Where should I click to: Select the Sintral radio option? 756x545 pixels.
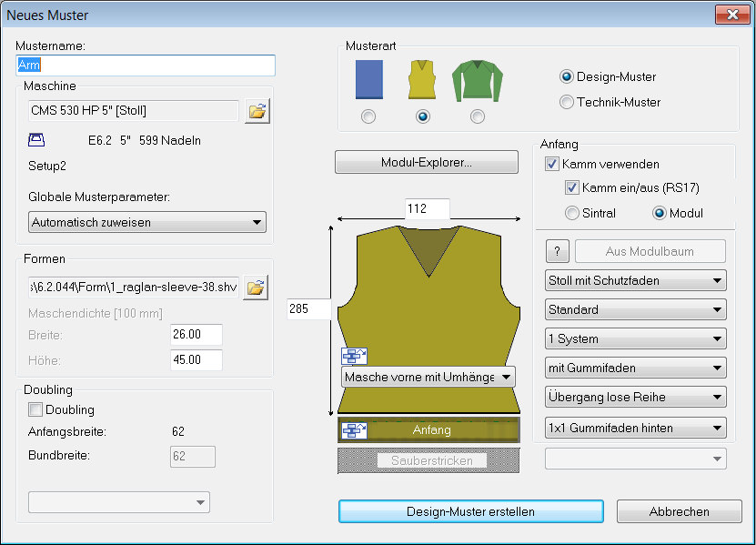571,214
